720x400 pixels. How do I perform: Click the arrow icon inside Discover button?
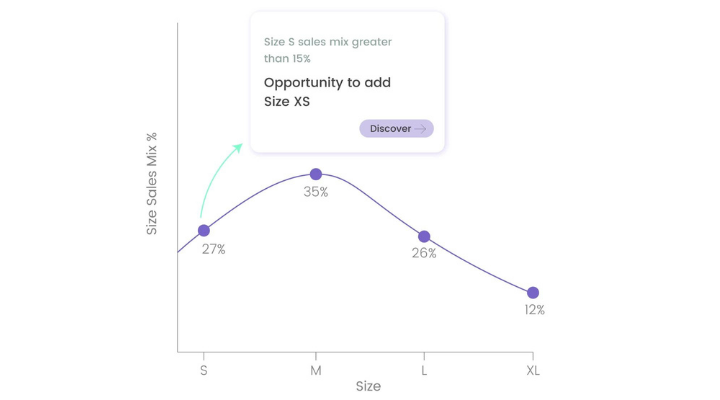coord(420,129)
